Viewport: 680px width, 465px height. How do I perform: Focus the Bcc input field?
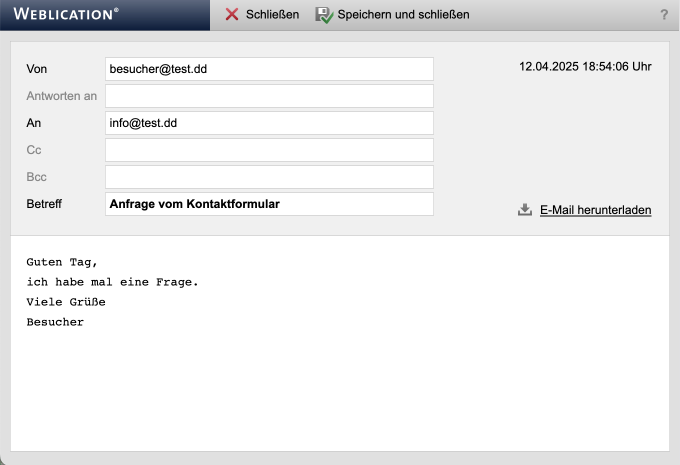click(269, 177)
